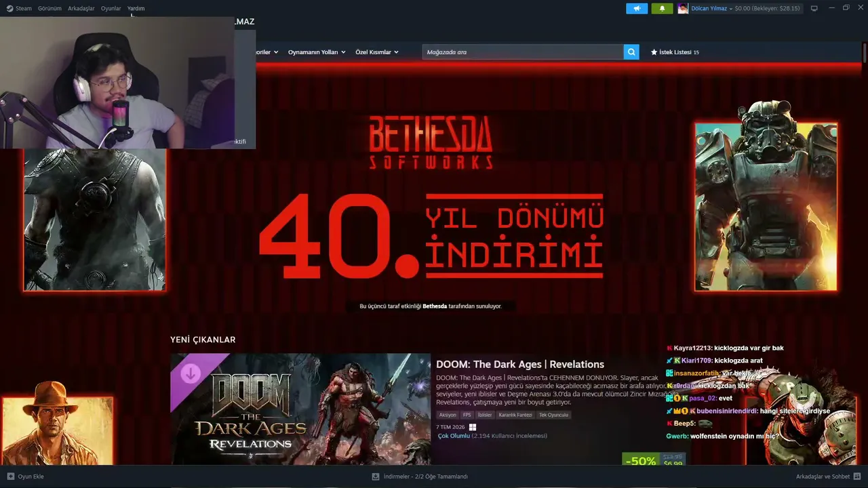868x488 pixels.
Task: Click the 7 TEM 2026 release date
Action: [450, 427]
